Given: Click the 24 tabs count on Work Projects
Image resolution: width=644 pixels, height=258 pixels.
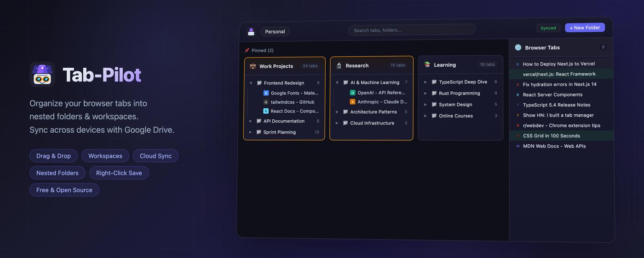Looking at the screenshot, I should [x=310, y=66].
